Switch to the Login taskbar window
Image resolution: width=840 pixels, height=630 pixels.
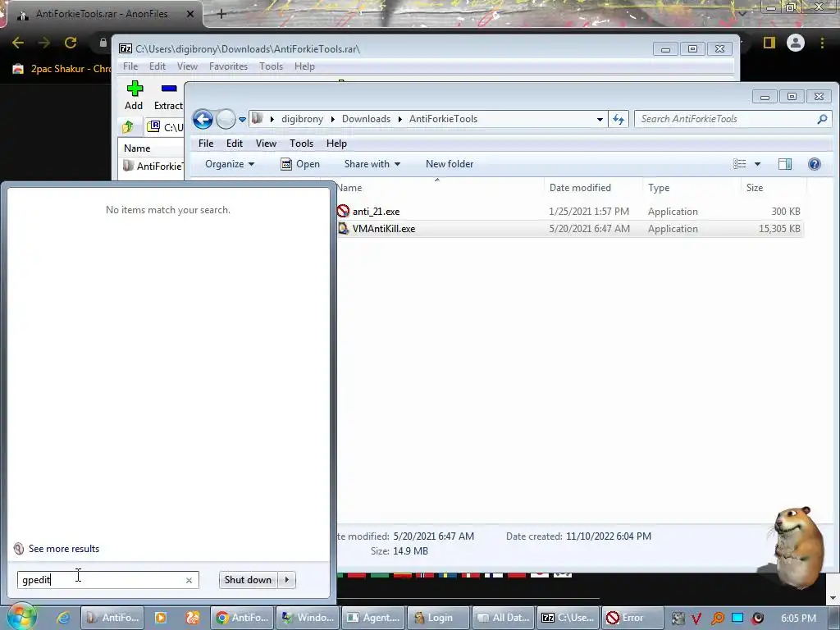coord(438,618)
